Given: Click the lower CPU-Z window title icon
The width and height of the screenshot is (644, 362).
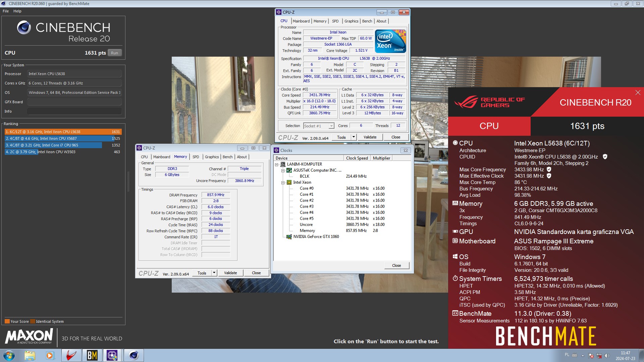Looking at the screenshot, I should [x=139, y=148].
